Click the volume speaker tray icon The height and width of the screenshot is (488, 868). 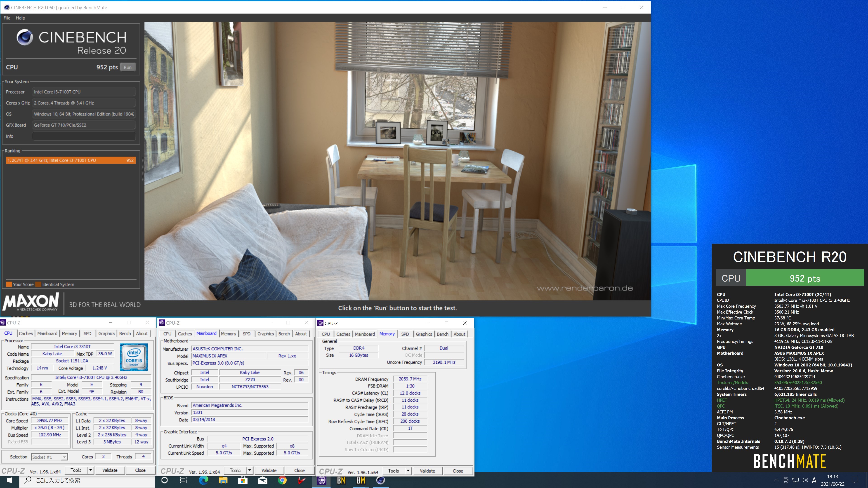coord(805,480)
